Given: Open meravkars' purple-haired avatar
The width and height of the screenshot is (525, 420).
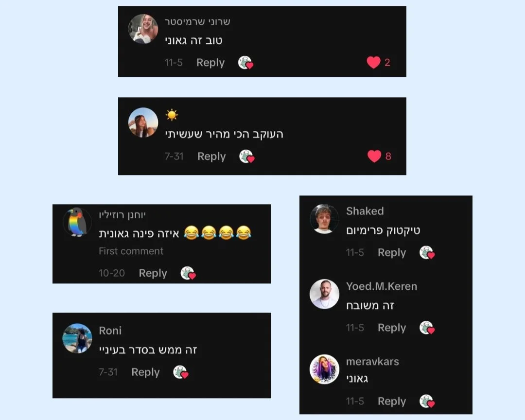Looking at the screenshot, I should click(324, 369).
